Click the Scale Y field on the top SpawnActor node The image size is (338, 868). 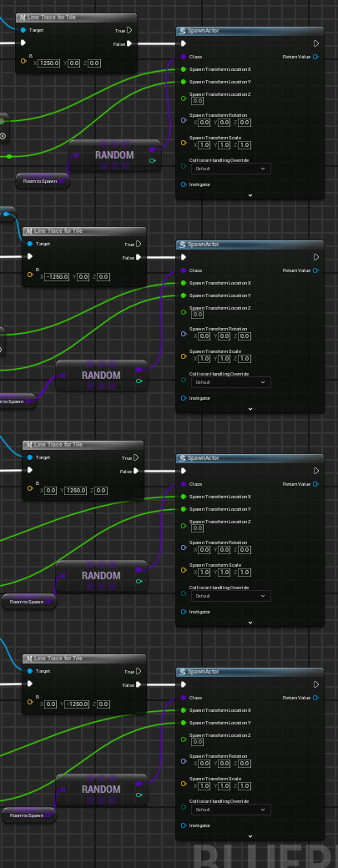224,145
